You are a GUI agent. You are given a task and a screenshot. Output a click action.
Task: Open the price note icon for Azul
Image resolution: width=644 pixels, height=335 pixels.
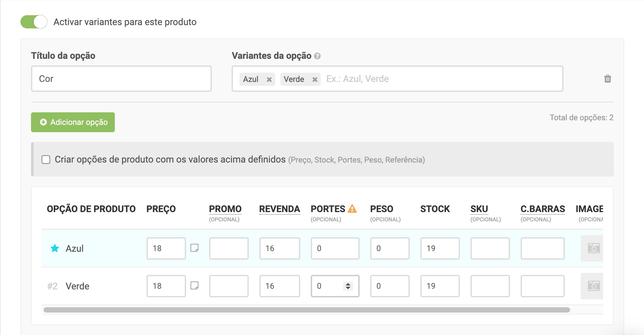[x=195, y=248]
